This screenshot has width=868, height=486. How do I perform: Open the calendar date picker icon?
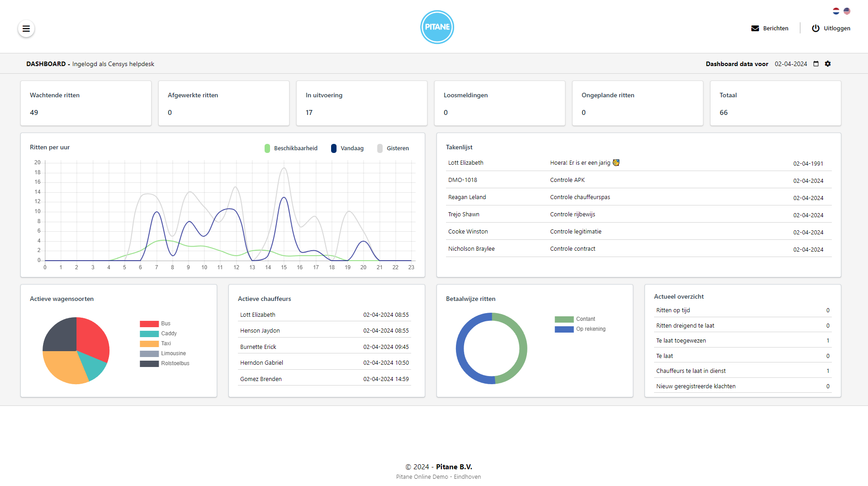816,64
